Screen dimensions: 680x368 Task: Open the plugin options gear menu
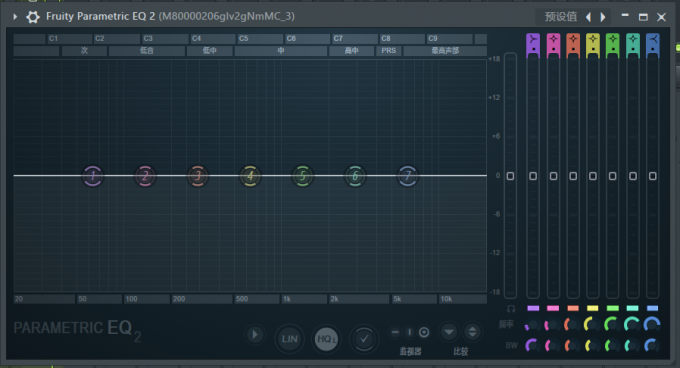[x=33, y=17]
